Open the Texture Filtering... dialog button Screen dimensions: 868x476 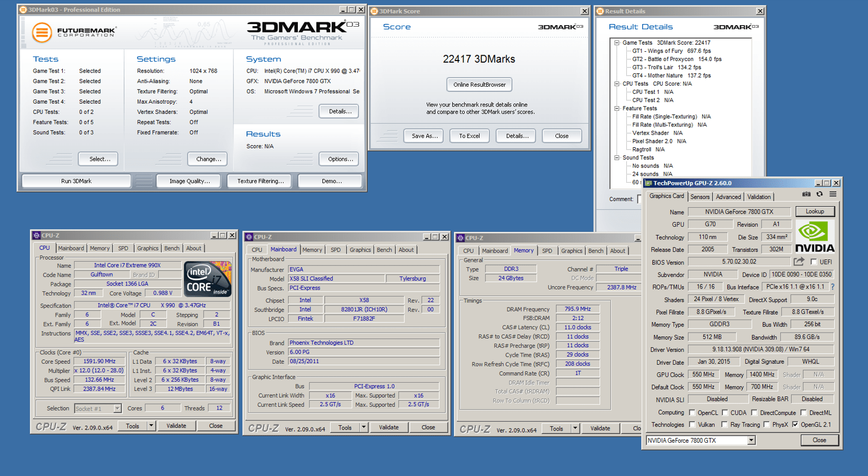coord(260,181)
